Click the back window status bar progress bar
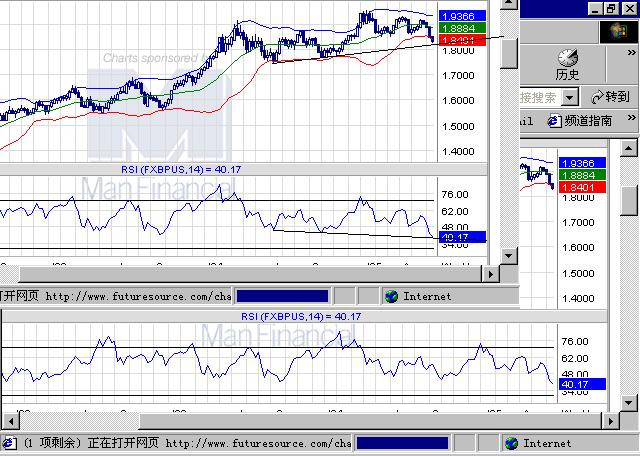Image resolution: width=640 pixels, height=456 pixels. point(402,443)
